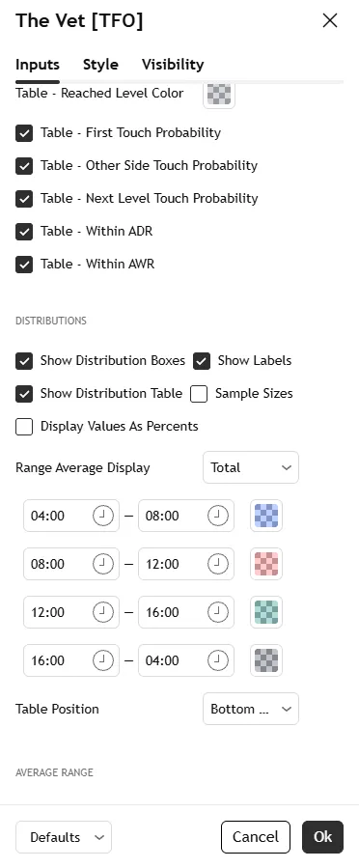Disable Table - Within ADR checkbox
This screenshot has width=359, height=868.
24,232
